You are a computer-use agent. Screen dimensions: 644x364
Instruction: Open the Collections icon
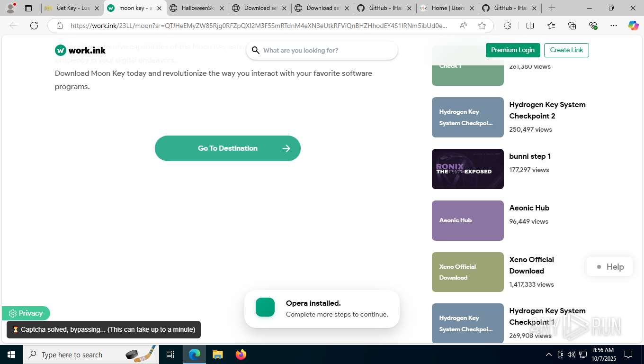pyautogui.click(x=572, y=26)
